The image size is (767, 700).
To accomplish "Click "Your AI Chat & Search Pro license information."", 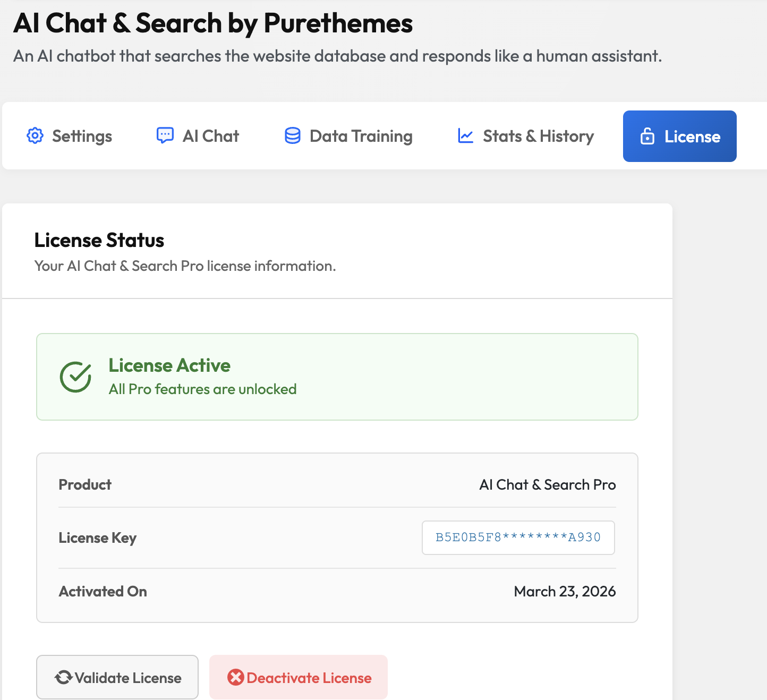I will click(x=185, y=266).
